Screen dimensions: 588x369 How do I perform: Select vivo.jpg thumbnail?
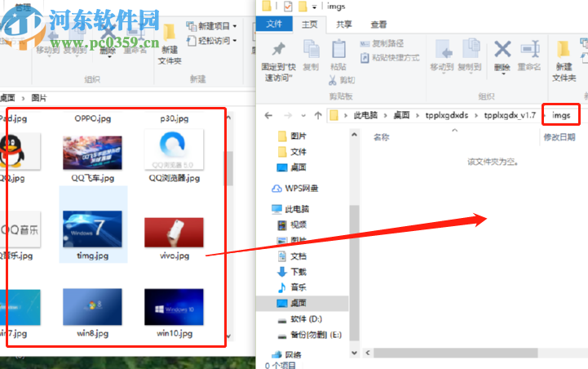click(x=174, y=233)
